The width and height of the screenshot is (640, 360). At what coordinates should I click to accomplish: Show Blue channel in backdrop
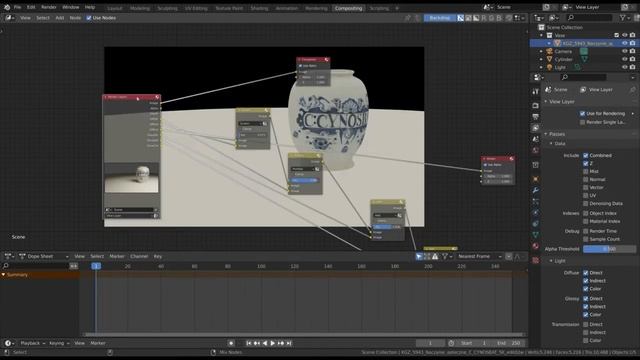click(499, 18)
